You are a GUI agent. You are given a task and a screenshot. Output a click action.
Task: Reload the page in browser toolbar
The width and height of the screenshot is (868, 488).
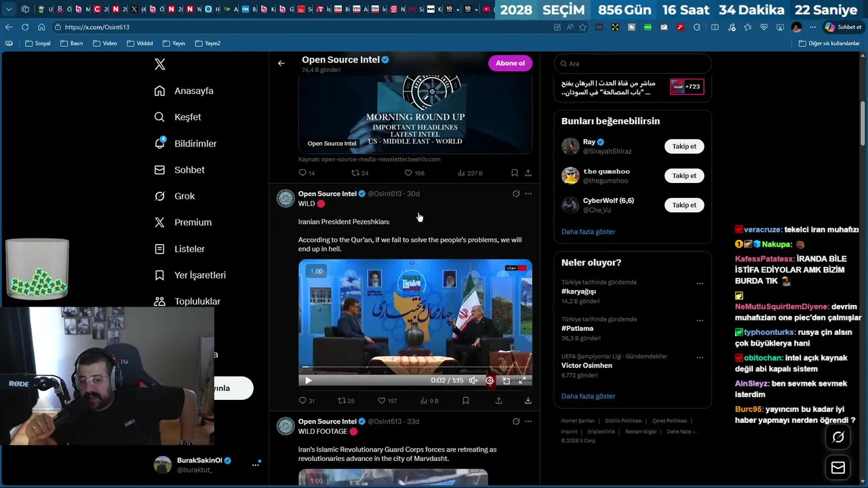pyautogui.click(x=25, y=27)
